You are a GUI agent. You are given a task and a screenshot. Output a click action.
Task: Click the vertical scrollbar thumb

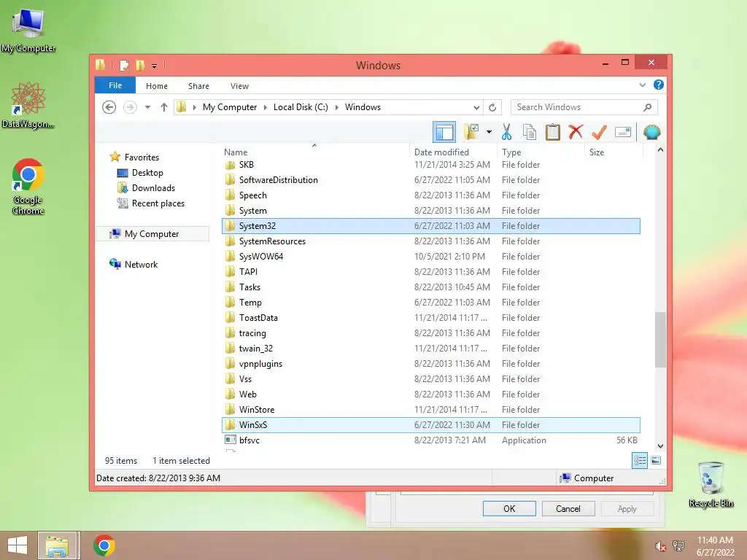coord(660,340)
